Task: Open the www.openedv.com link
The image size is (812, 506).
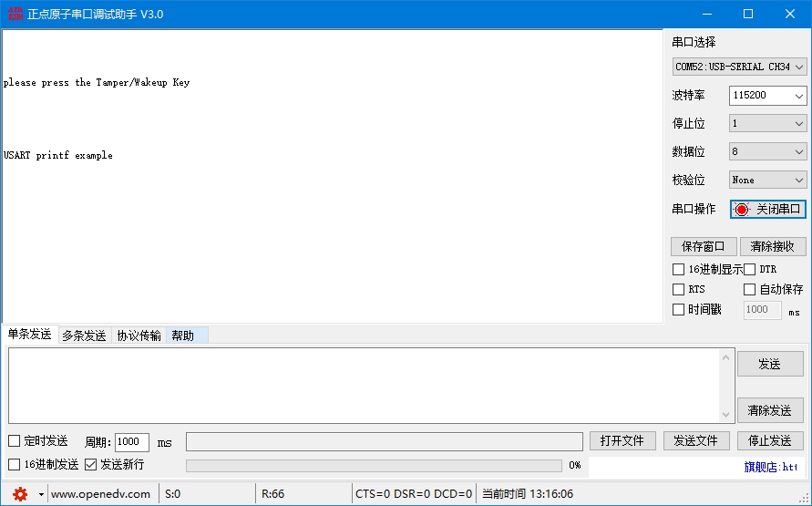Action: (x=100, y=494)
